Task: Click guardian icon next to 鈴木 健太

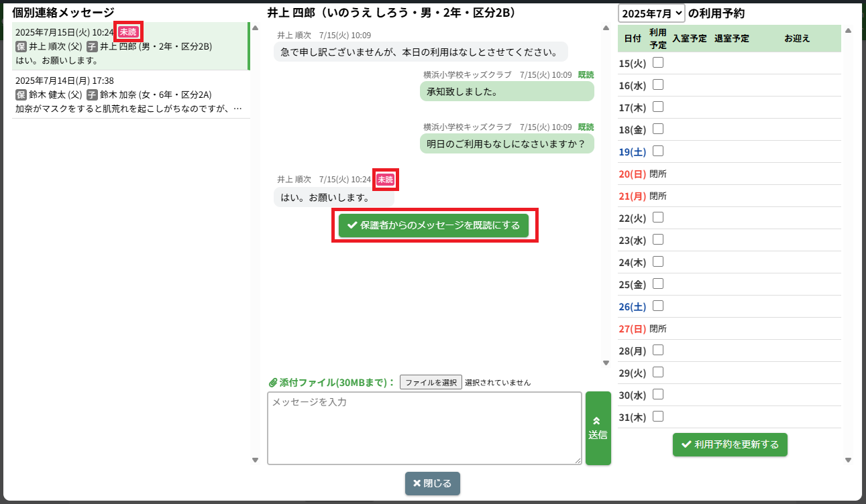Action: (x=21, y=94)
